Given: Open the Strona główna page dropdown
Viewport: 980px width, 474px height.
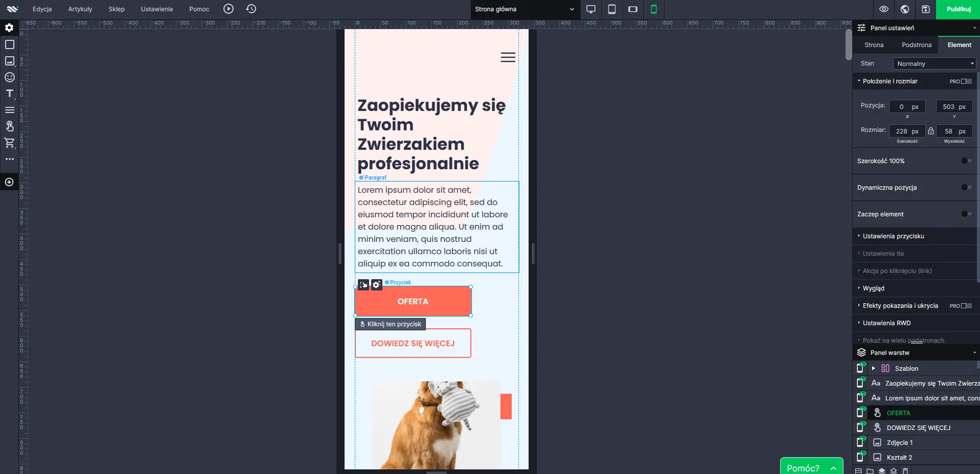Looking at the screenshot, I should (x=524, y=9).
